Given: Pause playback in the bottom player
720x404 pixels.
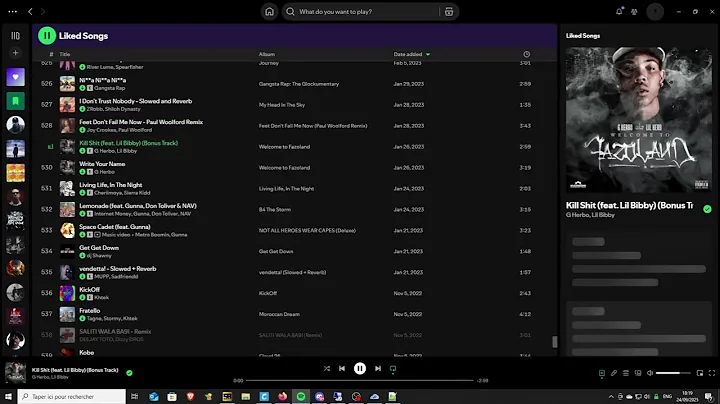Looking at the screenshot, I should tap(360, 368).
